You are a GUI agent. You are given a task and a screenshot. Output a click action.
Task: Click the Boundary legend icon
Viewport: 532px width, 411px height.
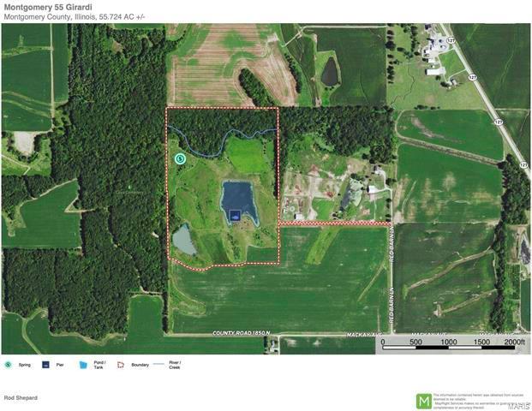[121, 364]
